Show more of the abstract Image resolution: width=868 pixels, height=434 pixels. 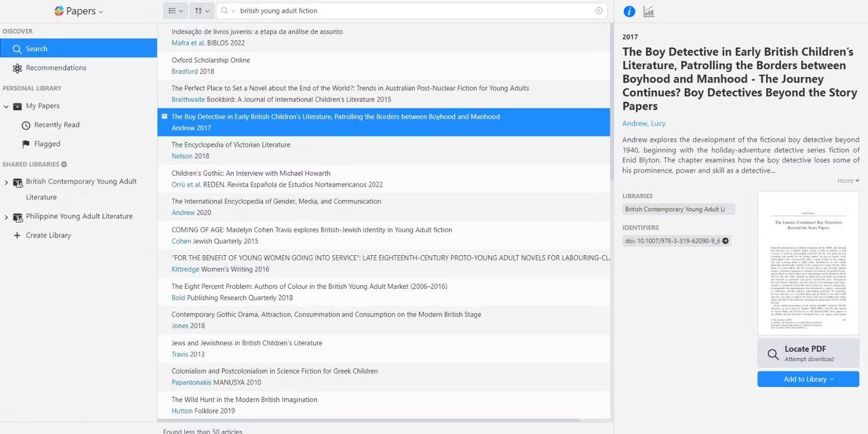[x=848, y=181]
